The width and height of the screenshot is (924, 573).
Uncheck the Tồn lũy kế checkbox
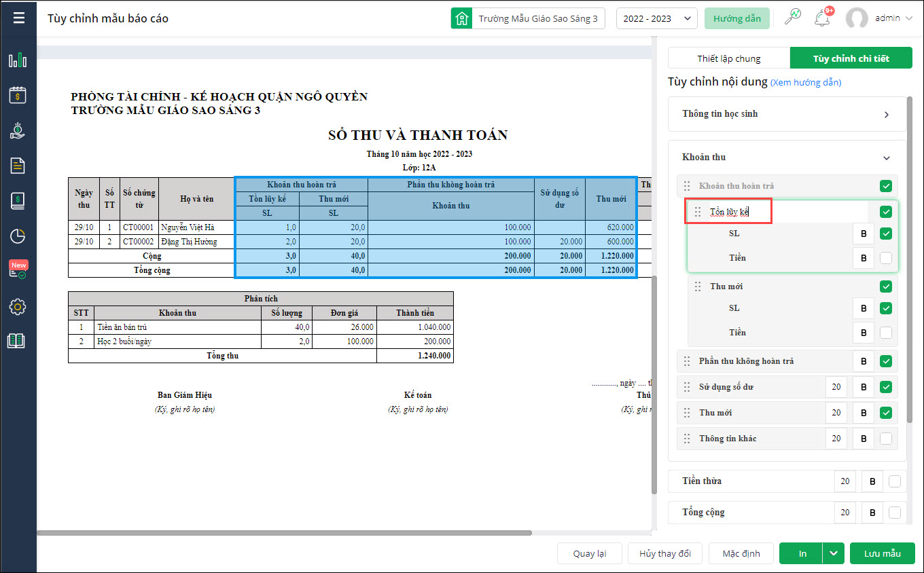(885, 212)
